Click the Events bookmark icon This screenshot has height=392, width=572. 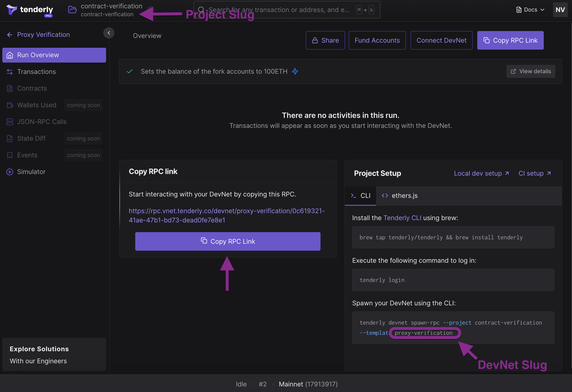click(9, 155)
